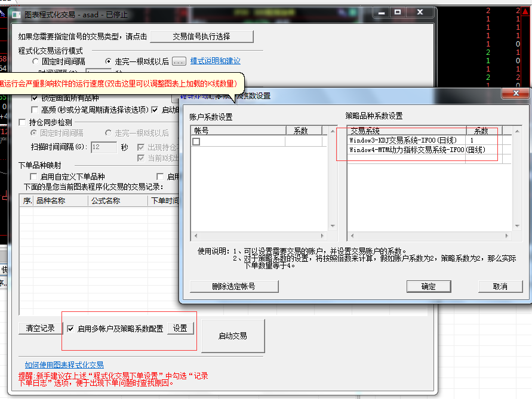Check the empty 帐号 row checkbox
The height and width of the screenshot is (399, 532).
pyautogui.click(x=196, y=141)
